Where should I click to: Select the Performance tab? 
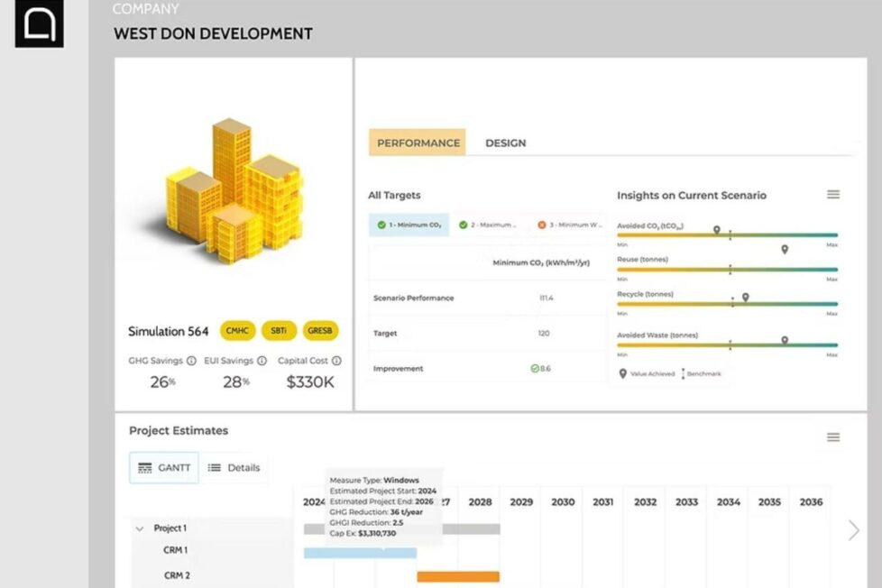[x=418, y=142]
